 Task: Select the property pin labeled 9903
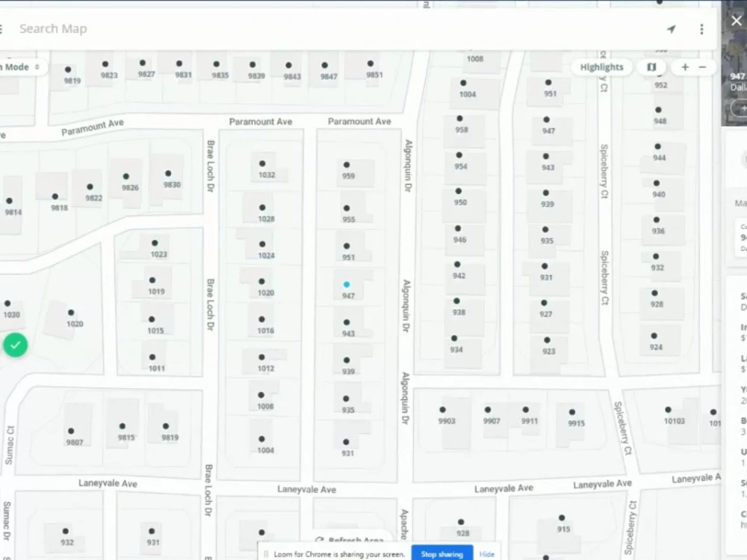click(443, 409)
